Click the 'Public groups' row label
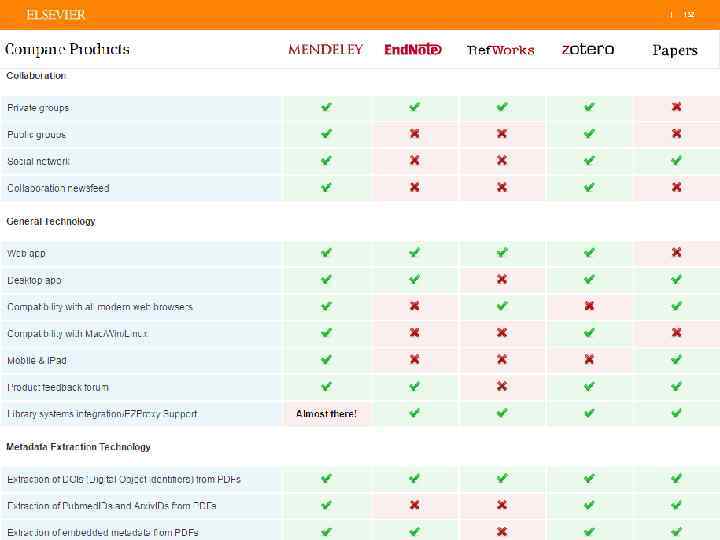 pos(37,135)
